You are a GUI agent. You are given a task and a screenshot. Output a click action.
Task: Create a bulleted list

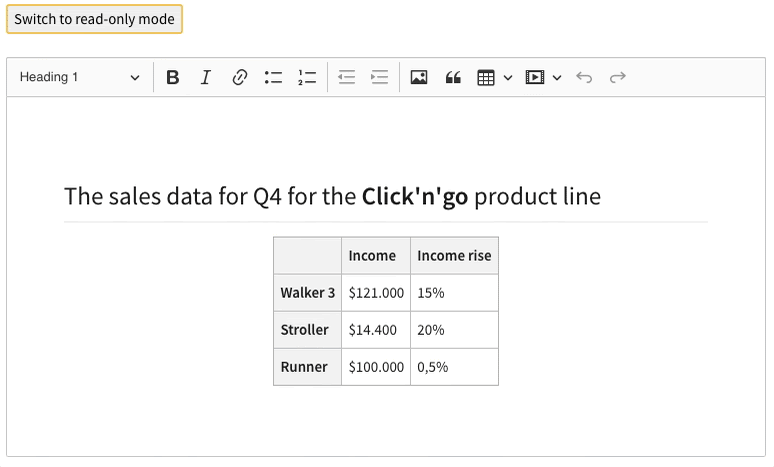point(273,77)
